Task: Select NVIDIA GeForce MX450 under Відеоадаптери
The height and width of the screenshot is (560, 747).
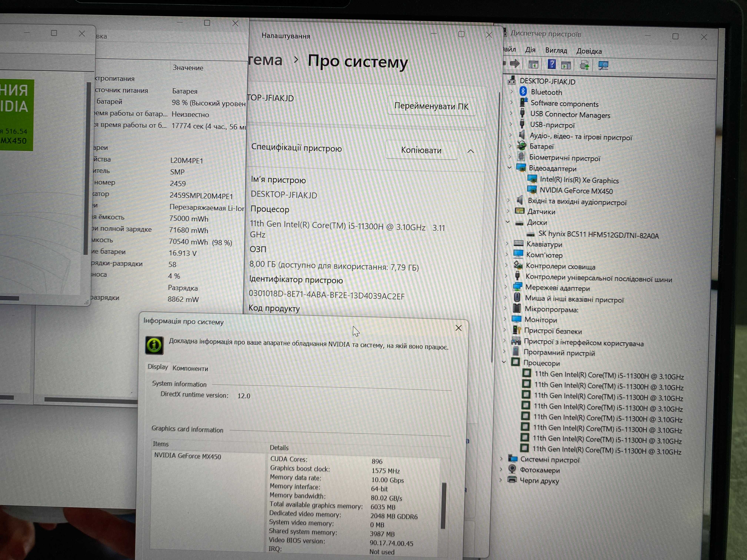Action: [x=576, y=191]
